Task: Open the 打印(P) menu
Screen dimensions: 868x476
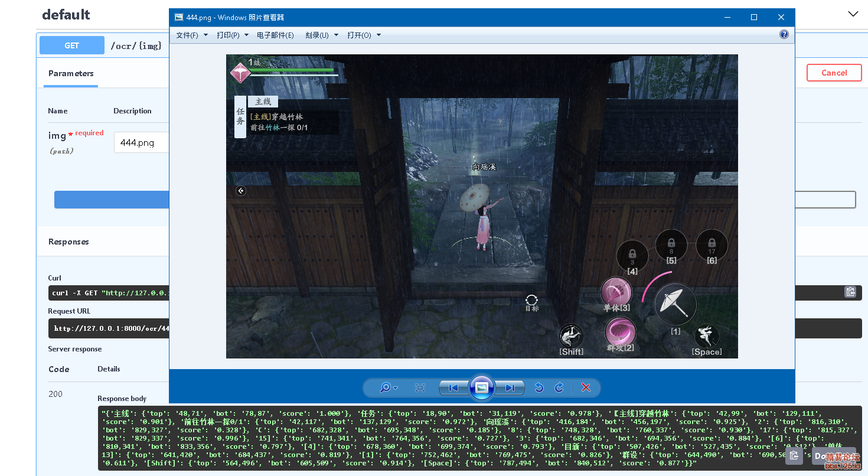Action: (232, 35)
